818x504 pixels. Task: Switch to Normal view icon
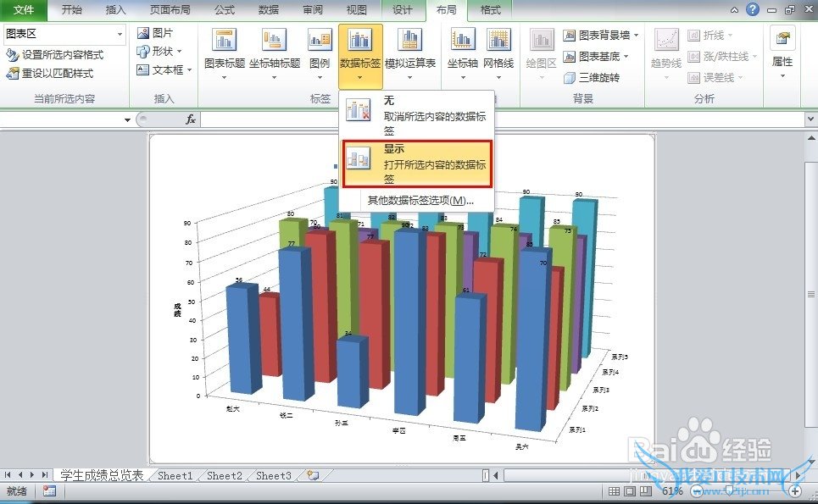(614, 491)
